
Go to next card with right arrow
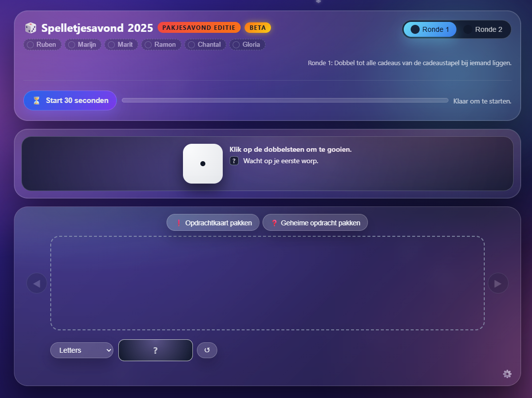pos(498,283)
